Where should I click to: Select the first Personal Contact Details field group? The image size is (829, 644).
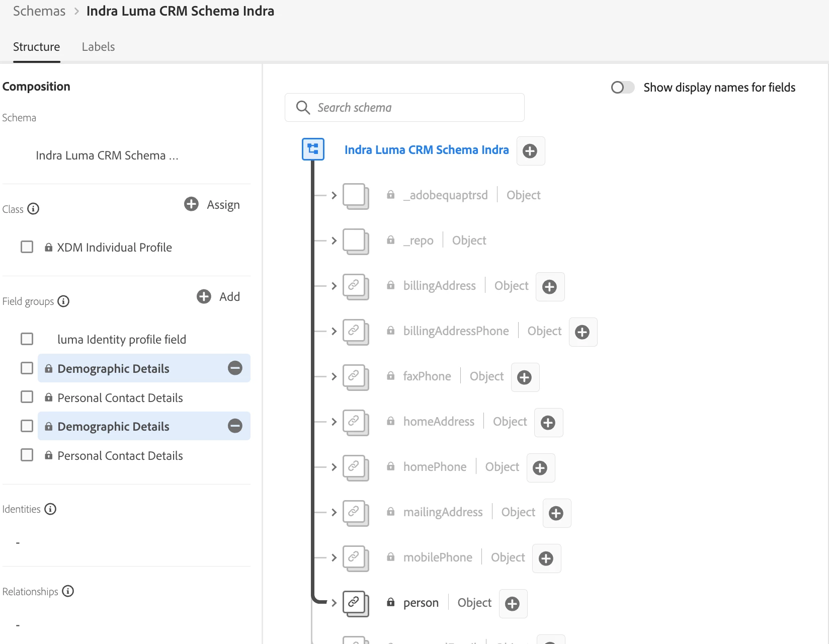120,397
